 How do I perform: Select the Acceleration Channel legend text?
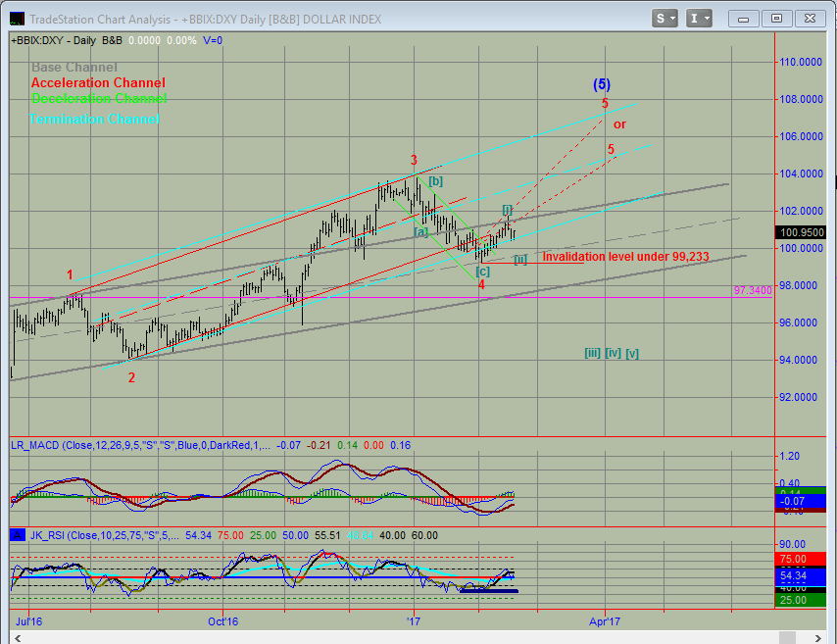pos(98,82)
